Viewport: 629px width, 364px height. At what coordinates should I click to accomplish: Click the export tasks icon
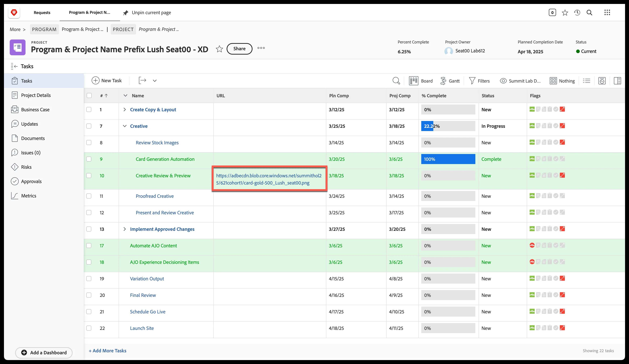pyautogui.click(x=142, y=81)
